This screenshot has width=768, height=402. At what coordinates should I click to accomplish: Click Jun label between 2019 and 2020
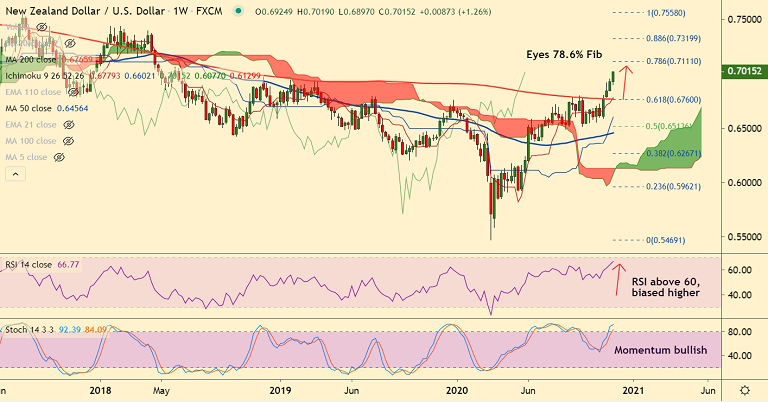pos(351,390)
